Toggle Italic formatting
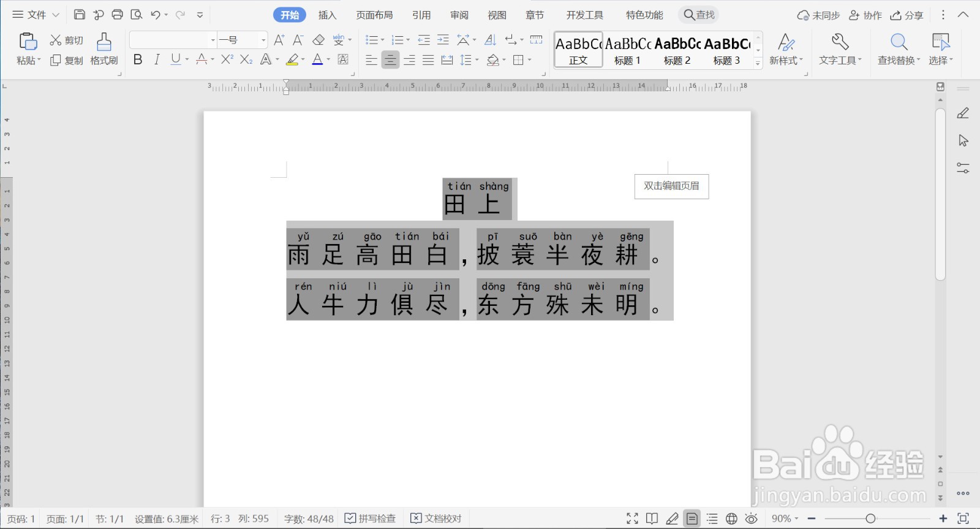The width and height of the screenshot is (980, 529). (157, 59)
